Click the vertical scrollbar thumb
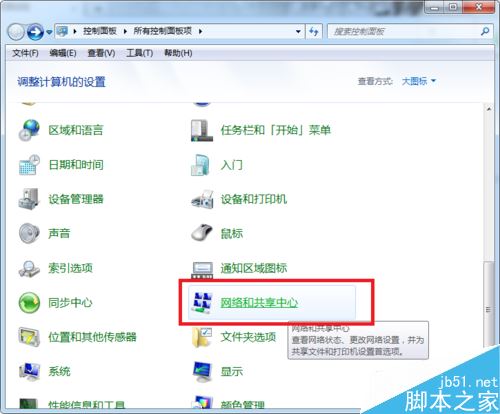The height and width of the screenshot is (414, 500). tap(488, 304)
